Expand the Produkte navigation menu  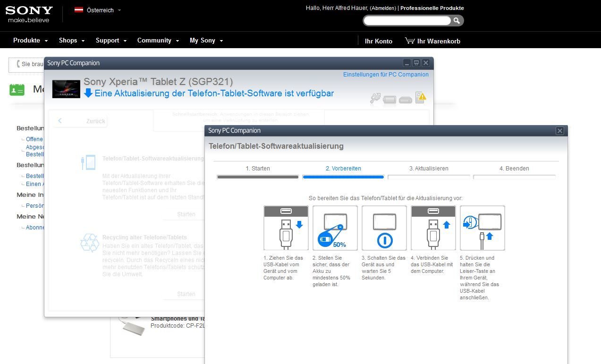pyautogui.click(x=31, y=41)
